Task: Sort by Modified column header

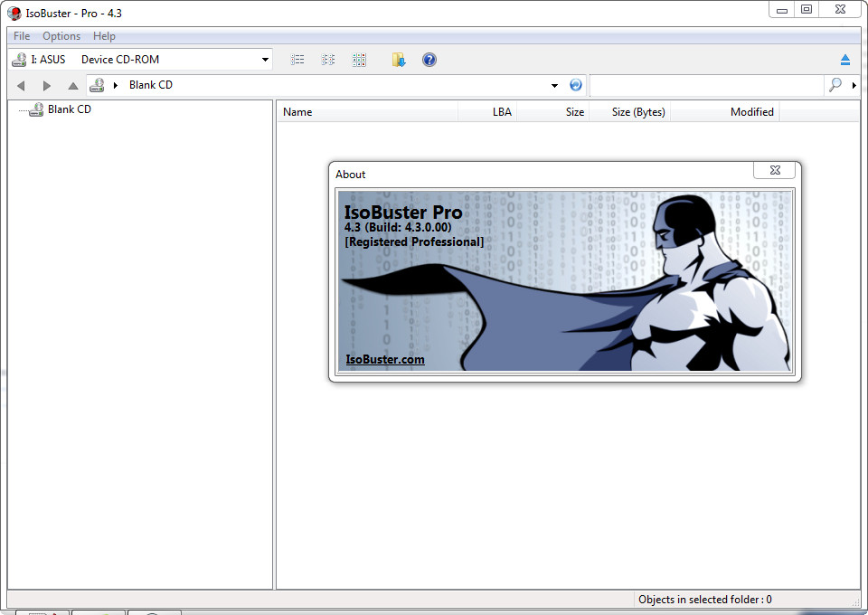Action: pyautogui.click(x=724, y=112)
